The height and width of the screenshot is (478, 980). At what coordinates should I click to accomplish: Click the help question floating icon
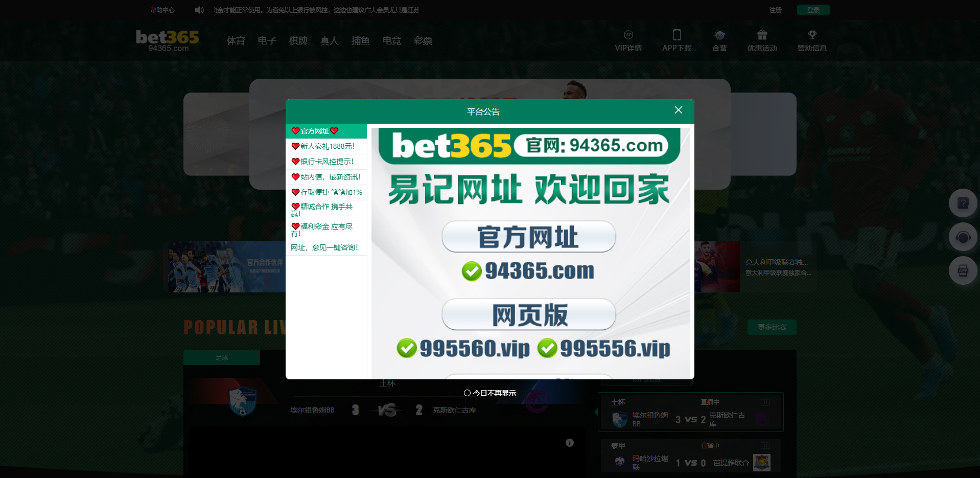(963, 203)
